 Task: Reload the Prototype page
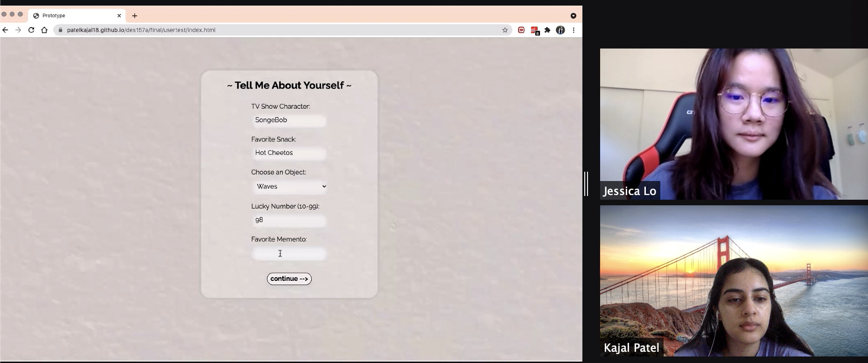click(x=31, y=30)
